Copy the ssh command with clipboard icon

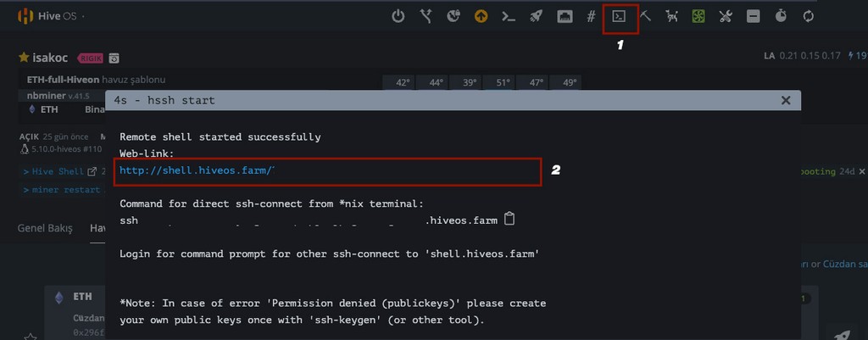tap(509, 219)
